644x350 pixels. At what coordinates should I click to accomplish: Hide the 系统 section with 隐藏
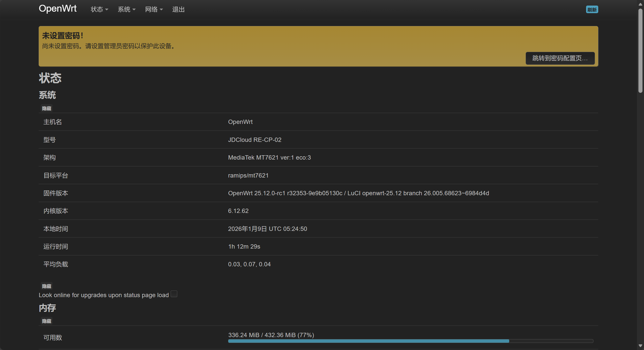click(47, 108)
